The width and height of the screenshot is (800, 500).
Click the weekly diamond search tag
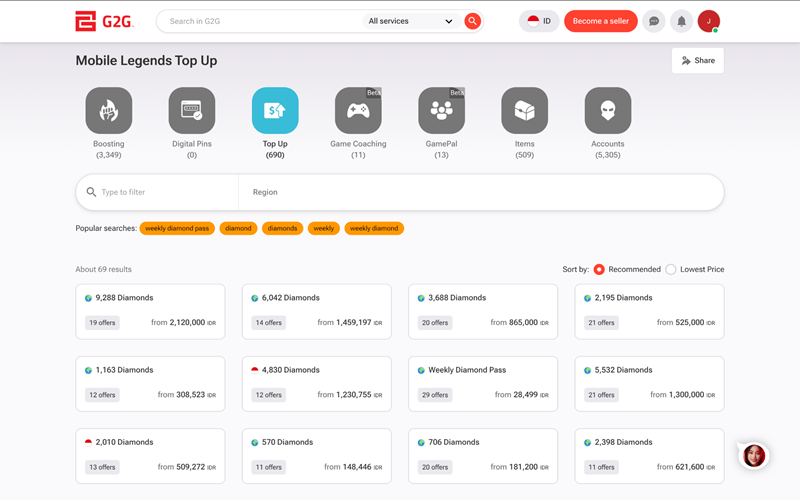(374, 229)
